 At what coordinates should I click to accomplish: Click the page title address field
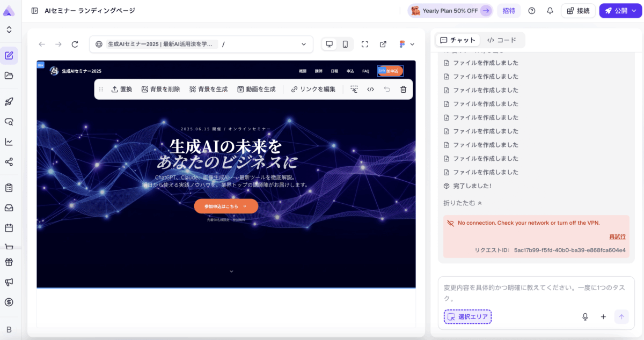coord(201,44)
